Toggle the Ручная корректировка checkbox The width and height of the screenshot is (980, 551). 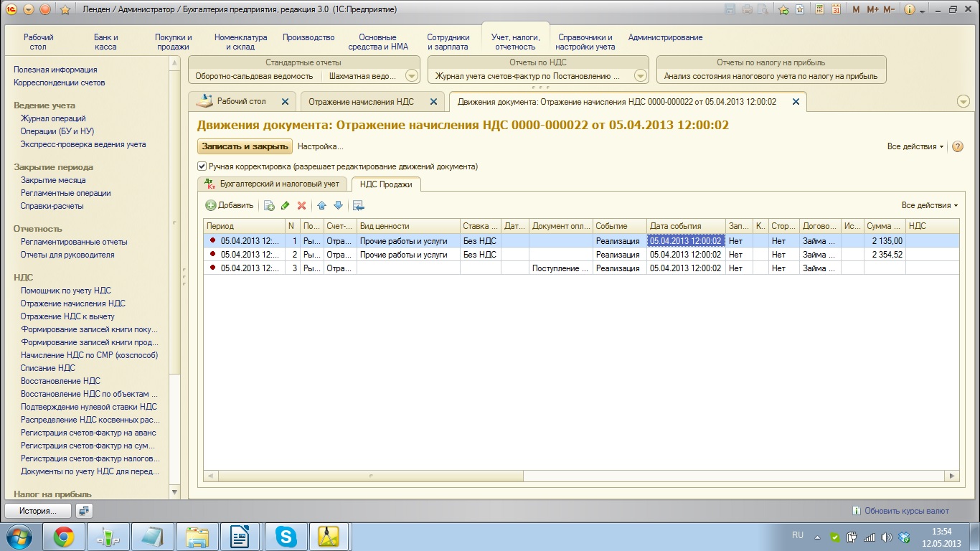[202, 166]
